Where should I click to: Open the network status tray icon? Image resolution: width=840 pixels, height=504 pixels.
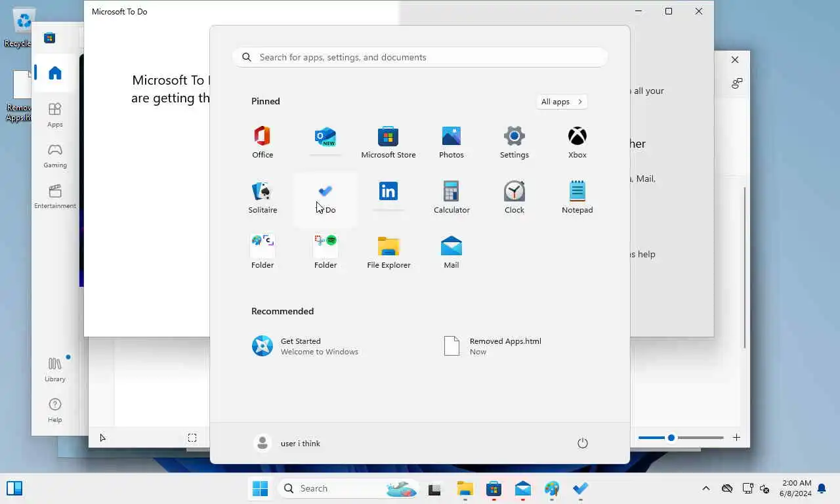[747, 488]
